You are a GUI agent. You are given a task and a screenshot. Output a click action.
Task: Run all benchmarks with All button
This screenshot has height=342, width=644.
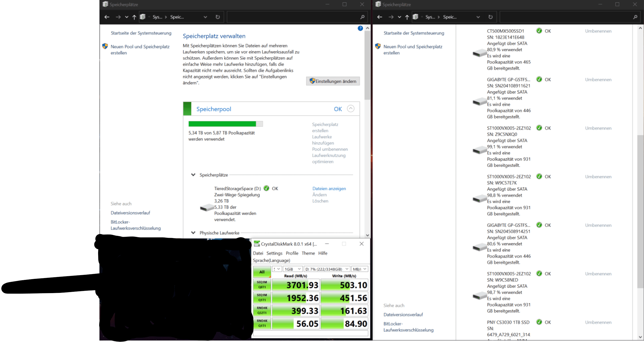coord(262,272)
